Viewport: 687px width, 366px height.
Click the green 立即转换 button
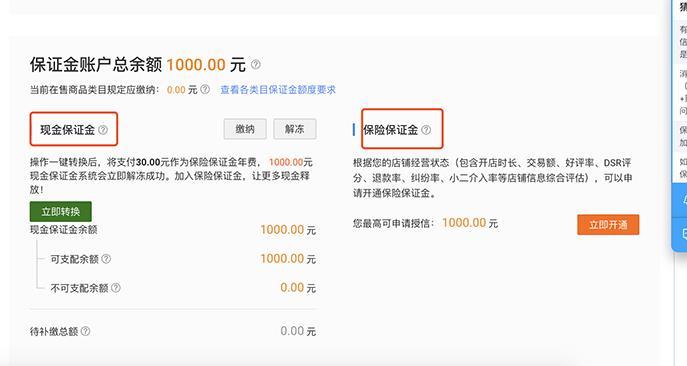(x=60, y=212)
